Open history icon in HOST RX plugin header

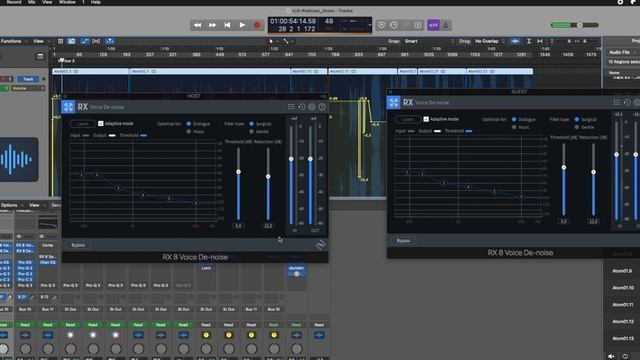pyautogui.click(x=302, y=107)
